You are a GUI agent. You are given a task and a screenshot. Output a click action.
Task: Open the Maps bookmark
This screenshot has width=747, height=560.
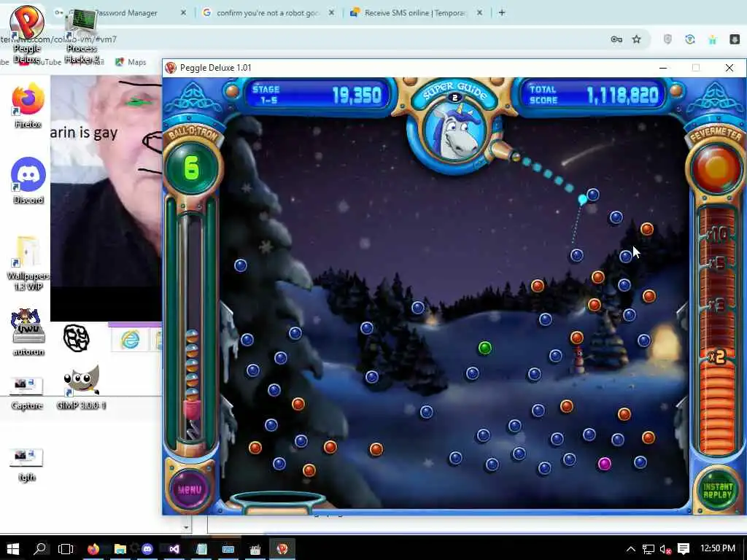pos(131,62)
